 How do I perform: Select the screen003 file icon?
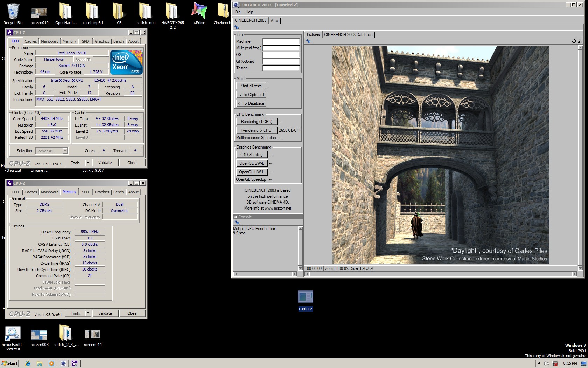point(40,338)
